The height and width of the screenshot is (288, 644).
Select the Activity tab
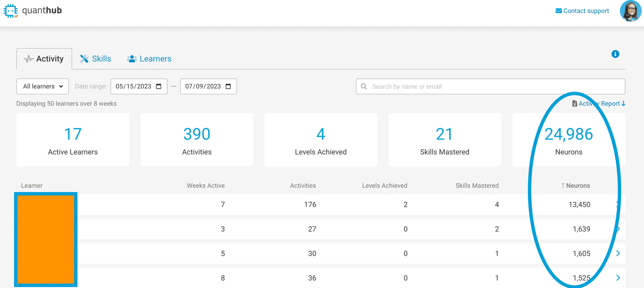44,59
